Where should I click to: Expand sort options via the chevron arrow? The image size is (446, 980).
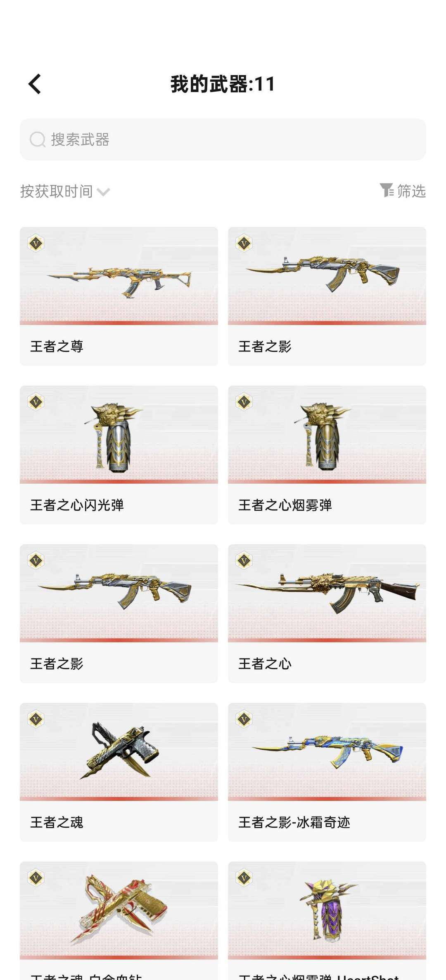[103, 192]
